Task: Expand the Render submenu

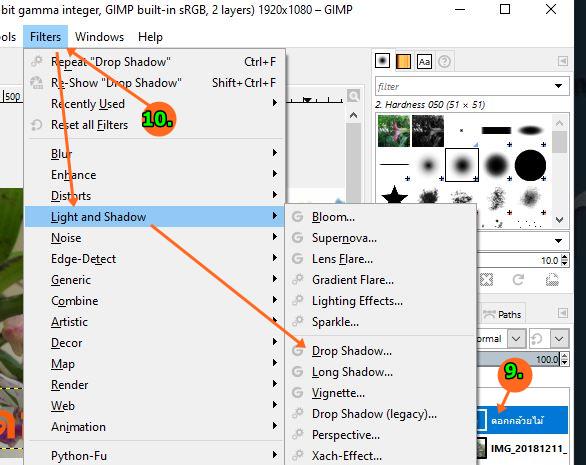Action: (154, 385)
